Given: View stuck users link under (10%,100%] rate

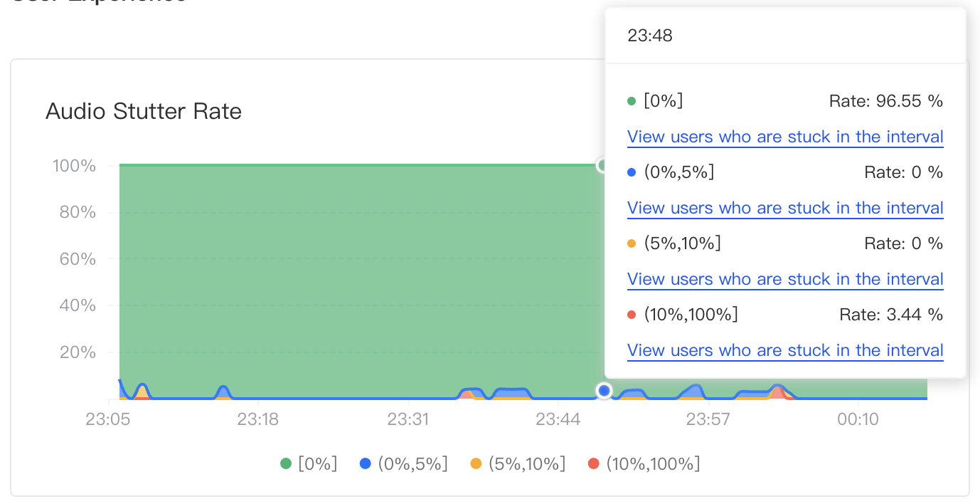Looking at the screenshot, I should [x=785, y=350].
